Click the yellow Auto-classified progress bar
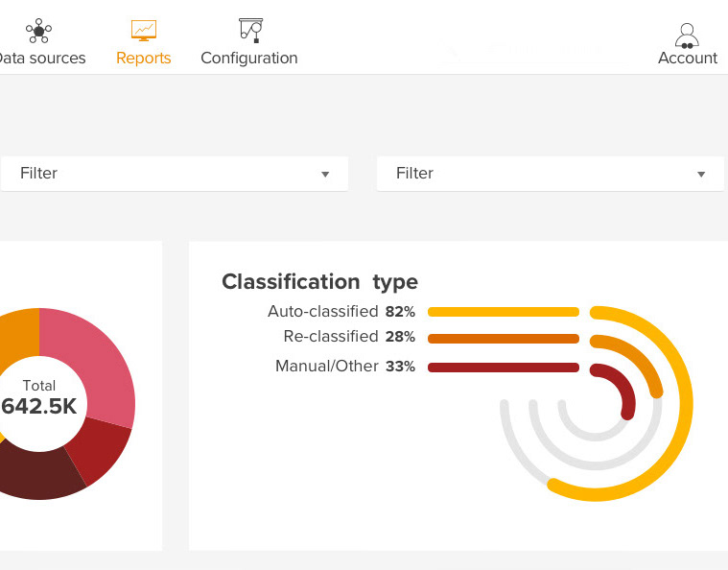The width and height of the screenshot is (728, 570). click(504, 312)
